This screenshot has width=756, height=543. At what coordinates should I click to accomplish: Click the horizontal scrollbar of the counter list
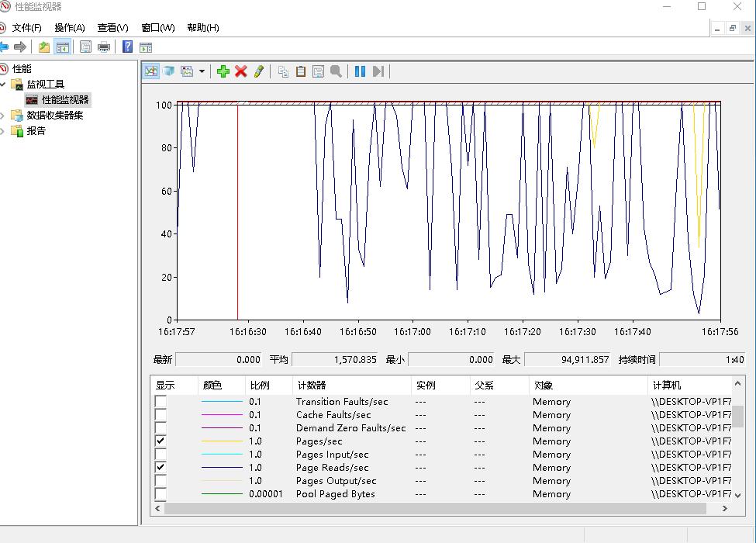pos(434,509)
